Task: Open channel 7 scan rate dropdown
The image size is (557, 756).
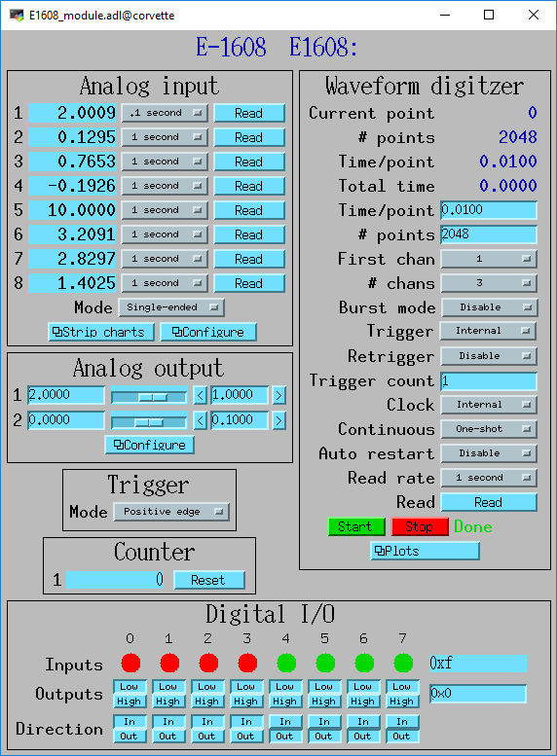Action: pos(165,259)
